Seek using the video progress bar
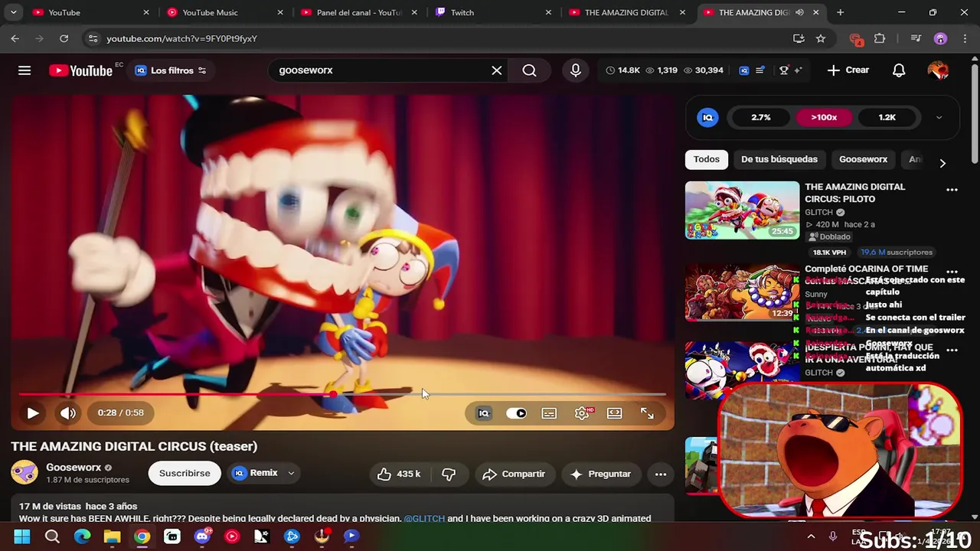Screen dimensions: 980x551 [x=341, y=395]
